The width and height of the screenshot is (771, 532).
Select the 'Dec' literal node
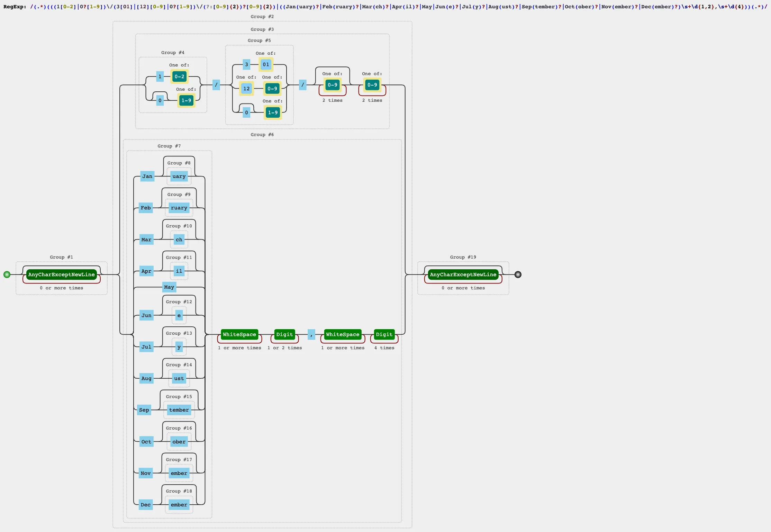146,505
